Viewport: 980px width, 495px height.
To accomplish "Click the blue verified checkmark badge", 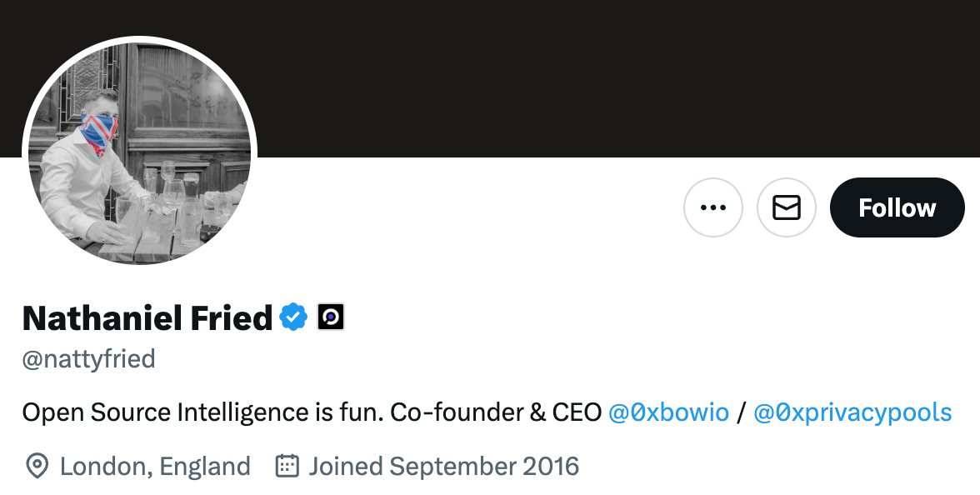I will pos(293,317).
